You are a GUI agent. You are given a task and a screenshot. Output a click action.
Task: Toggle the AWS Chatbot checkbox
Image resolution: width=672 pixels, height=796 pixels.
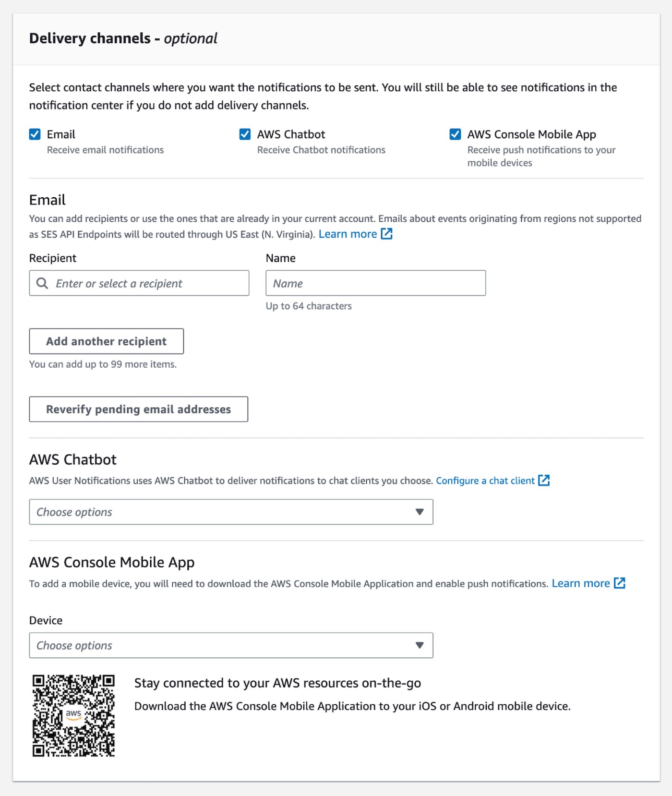(x=245, y=134)
